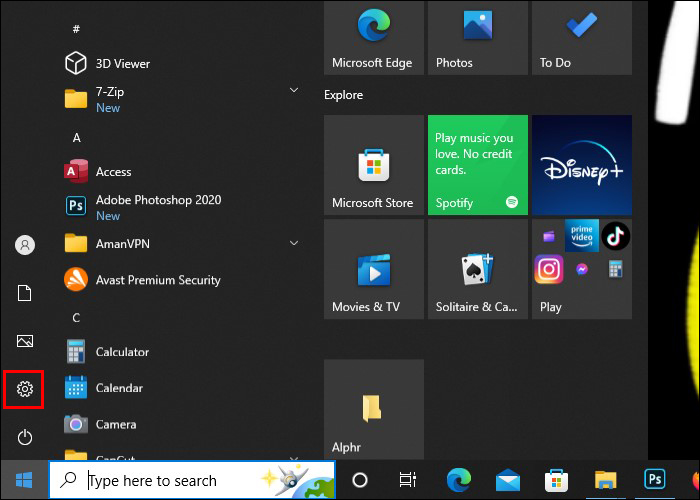This screenshot has height=500, width=700.
Task: Open the Spotify tile
Action: point(477,165)
